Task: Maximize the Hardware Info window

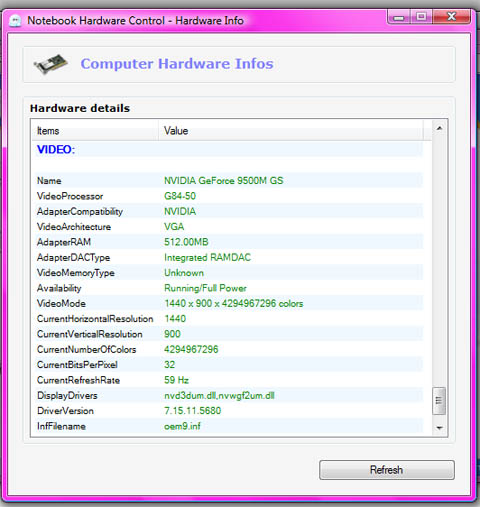Action: coord(421,17)
